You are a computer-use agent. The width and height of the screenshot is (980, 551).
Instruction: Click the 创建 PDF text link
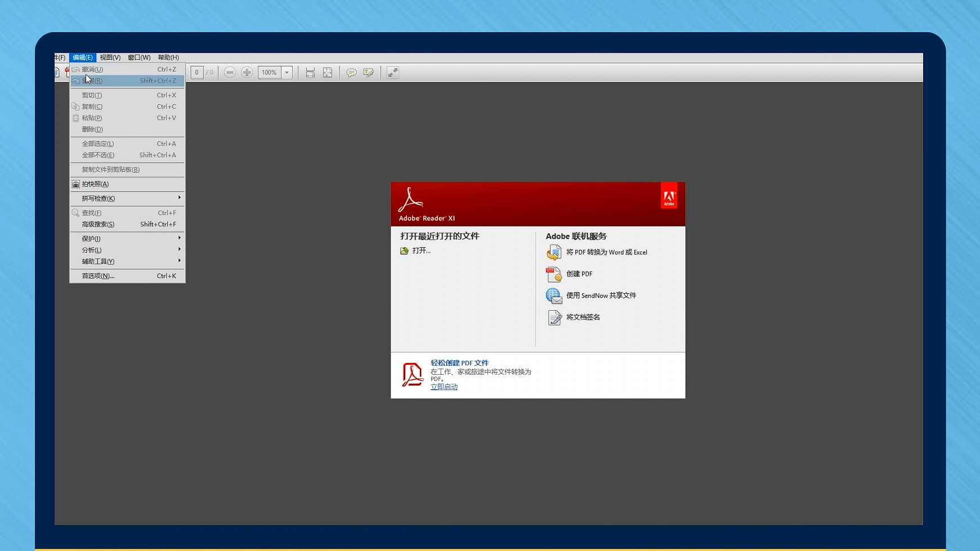coord(579,274)
